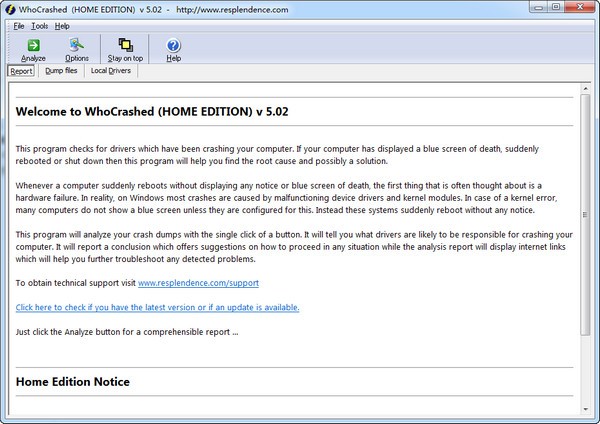
Task: Visit the www.resplendence.com/support link
Action: 198,283
